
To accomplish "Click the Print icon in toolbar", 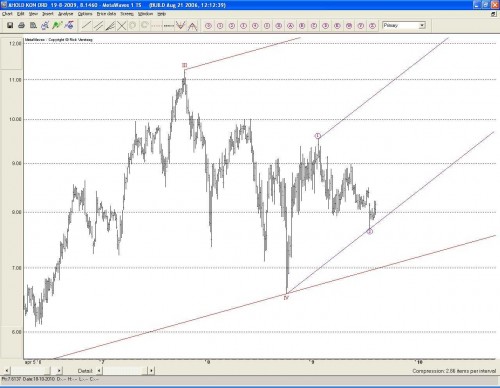I will point(22,25).
